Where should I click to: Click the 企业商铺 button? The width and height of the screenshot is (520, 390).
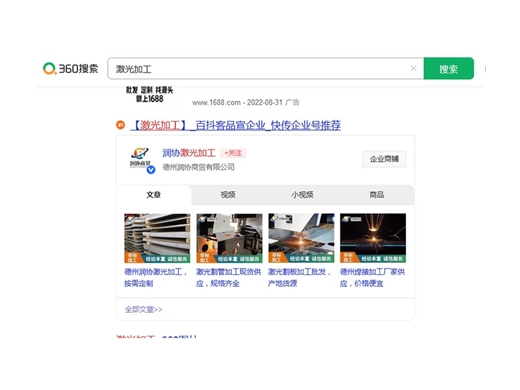384,159
